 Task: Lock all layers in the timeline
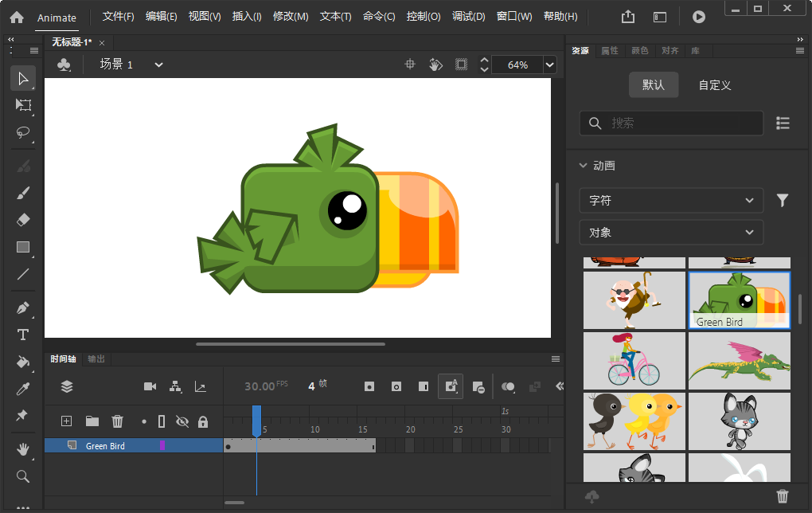203,421
